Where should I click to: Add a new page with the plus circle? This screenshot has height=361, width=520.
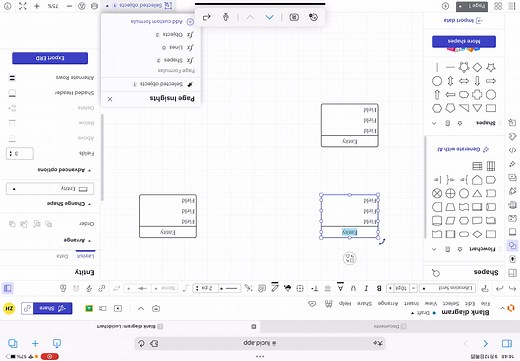445,6
